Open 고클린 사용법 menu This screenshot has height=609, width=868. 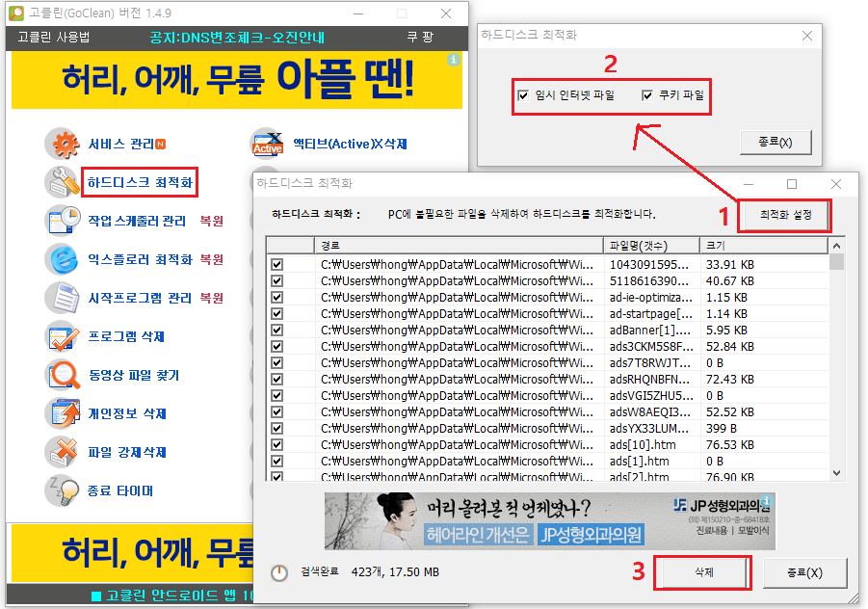point(54,37)
